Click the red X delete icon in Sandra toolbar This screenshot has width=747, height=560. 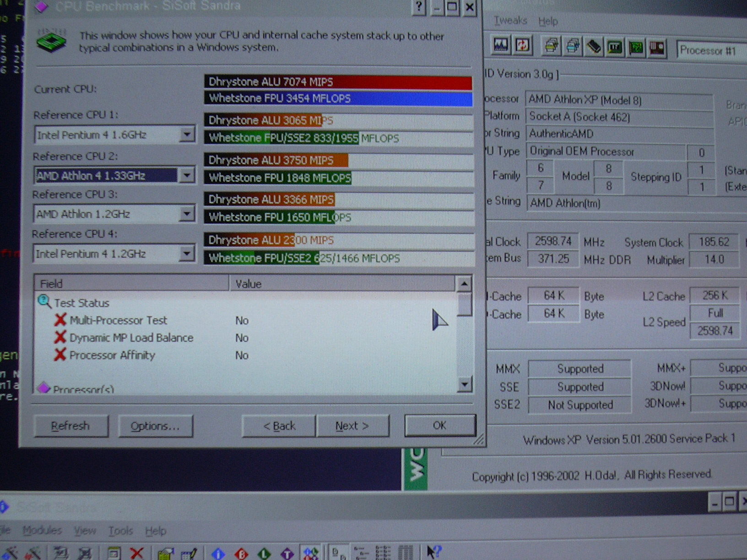click(136, 553)
